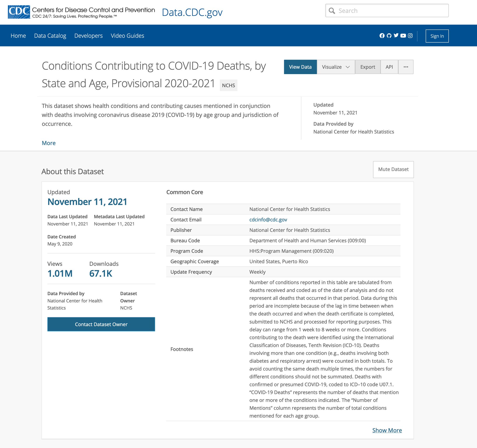Open the CDC Instagram icon
This screenshot has height=448, width=477.
click(x=410, y=35)
